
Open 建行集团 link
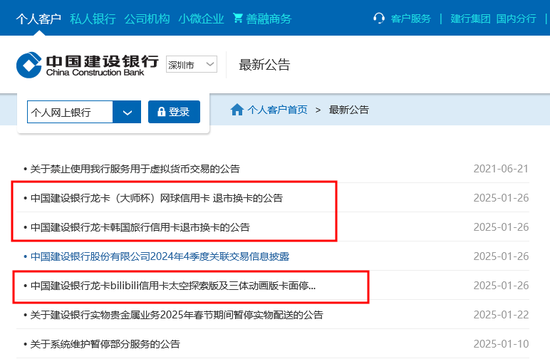pos(470,19)
